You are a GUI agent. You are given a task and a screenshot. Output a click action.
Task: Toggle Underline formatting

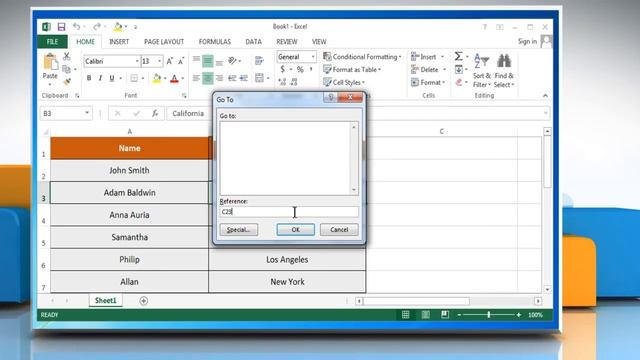point(112,78)
